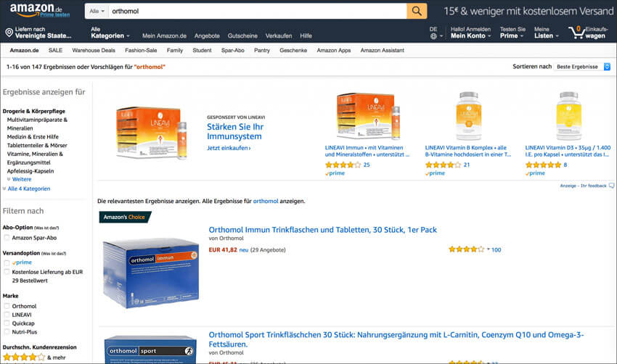Click 15€ & weniger free shipping banner
This screenshot has width=617, height=364.
coord(528,11)
